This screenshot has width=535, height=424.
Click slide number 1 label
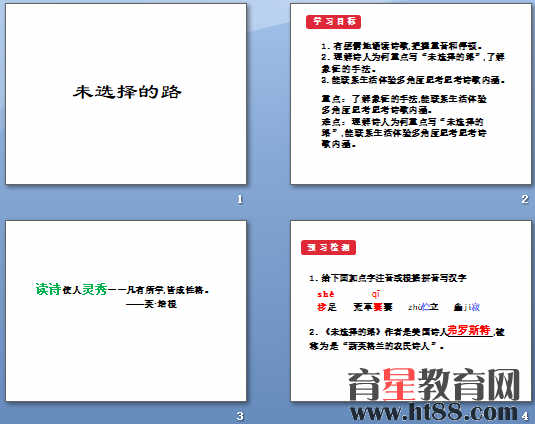click(x=240, y=199)
